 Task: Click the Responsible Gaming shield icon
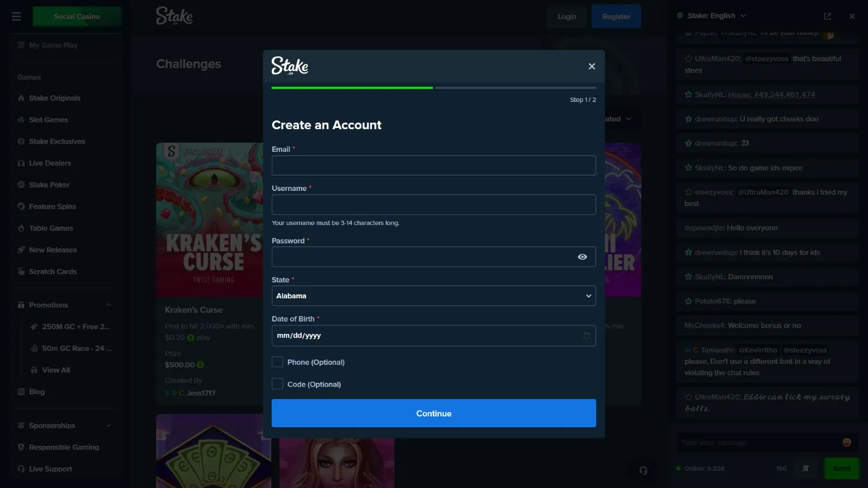coord(21,447)
